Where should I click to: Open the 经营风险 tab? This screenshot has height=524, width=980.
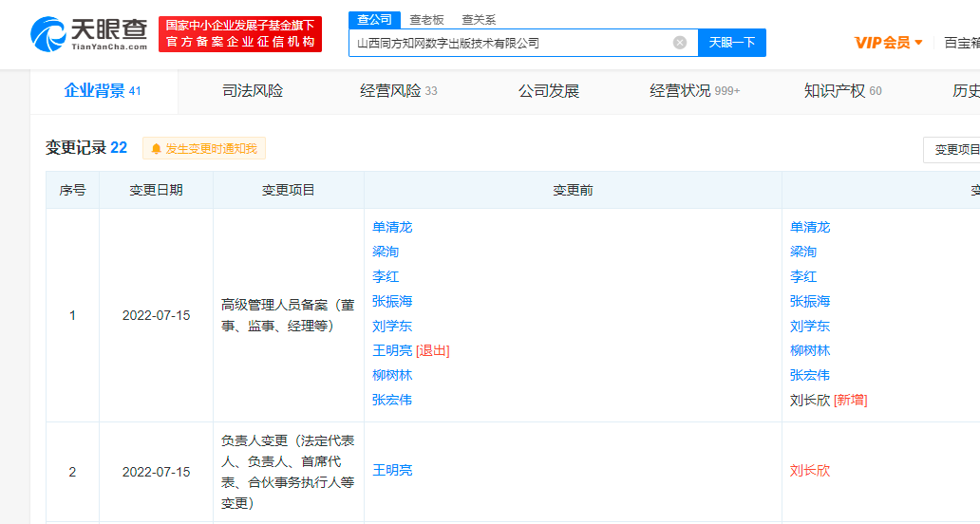(x=398, y=91)
